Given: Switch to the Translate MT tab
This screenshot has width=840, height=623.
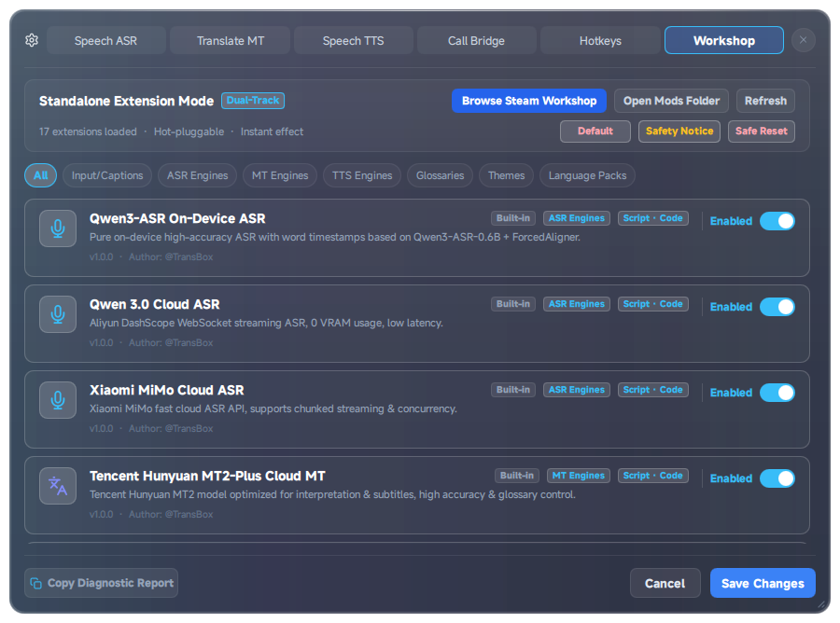Looking at the screenshot, I should click(231, 41).
